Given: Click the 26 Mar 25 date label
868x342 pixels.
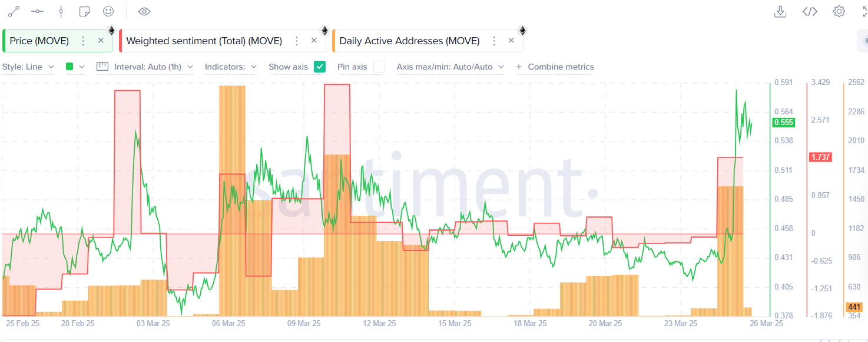Looking at the screenshot, I should point(766,323).
